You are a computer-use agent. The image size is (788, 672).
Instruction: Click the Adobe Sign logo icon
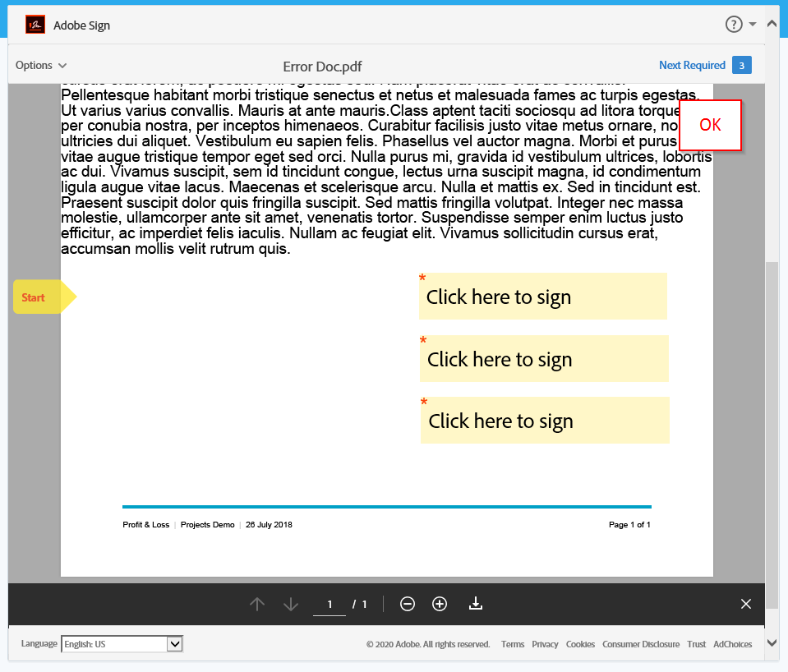click(x=34, y=24)
